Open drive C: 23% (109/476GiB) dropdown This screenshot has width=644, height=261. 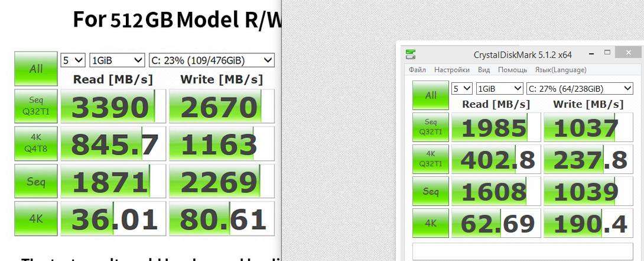211,60
